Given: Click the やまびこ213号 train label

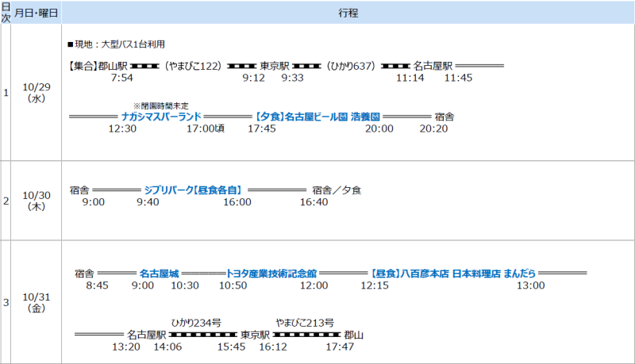Looking at the screenshot, I should coord(304,323).
